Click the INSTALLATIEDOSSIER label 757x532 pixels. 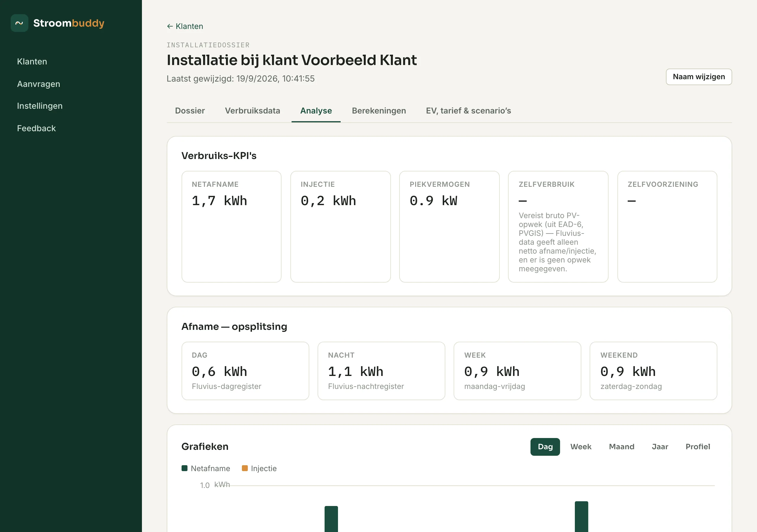coord(208,45)
